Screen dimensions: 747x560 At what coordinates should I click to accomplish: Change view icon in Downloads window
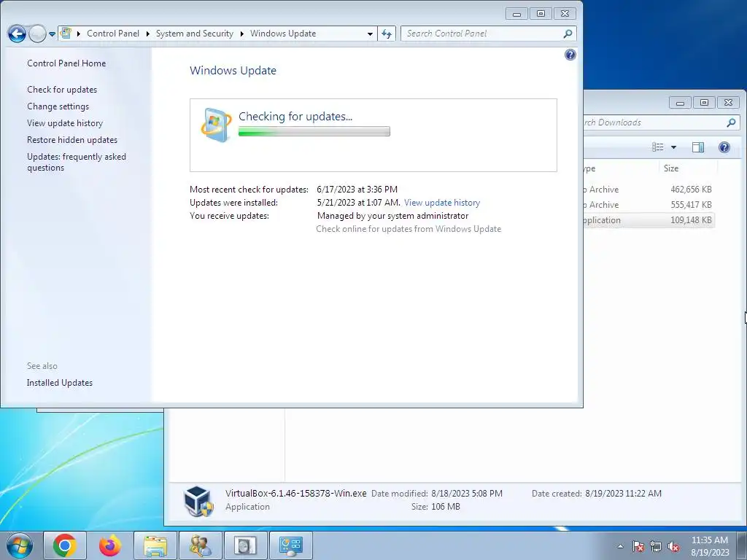tap(658, 147)
